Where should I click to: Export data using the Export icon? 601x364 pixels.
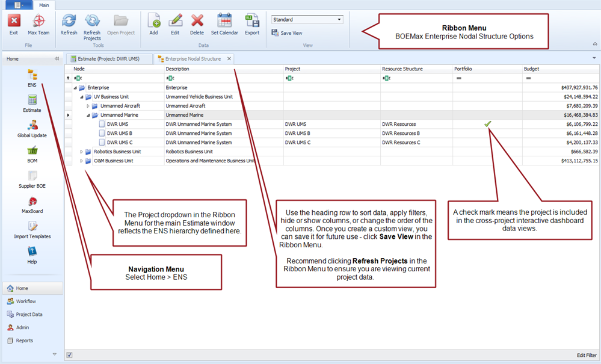[251, 24]
